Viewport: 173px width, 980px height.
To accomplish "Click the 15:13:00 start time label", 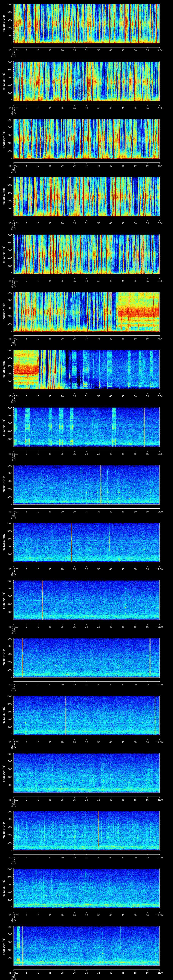I will coord(14,742).
